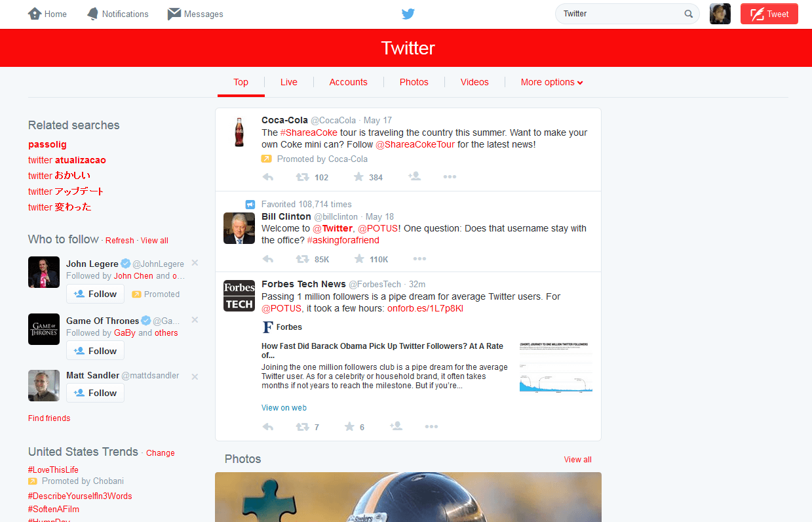Image resolution: width=812 pixels, height=522 pixels.
Task: Open the #LoveThisLife trend
Action: 53,470
